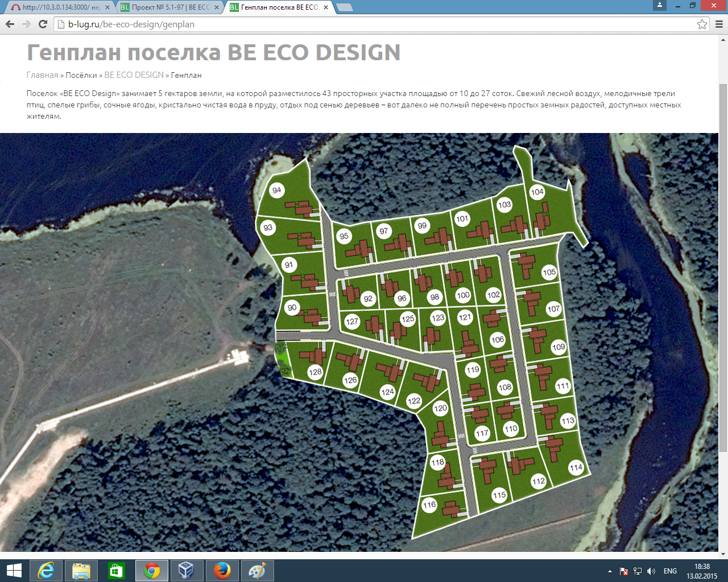The image size is (728, 582).
Task: Click the ENG language indicator
Action: pos(670,571)
